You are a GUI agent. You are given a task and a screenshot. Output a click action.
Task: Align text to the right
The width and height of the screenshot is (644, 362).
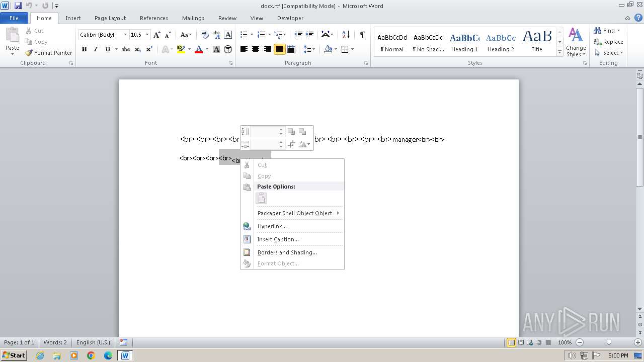tap(267, 49)
